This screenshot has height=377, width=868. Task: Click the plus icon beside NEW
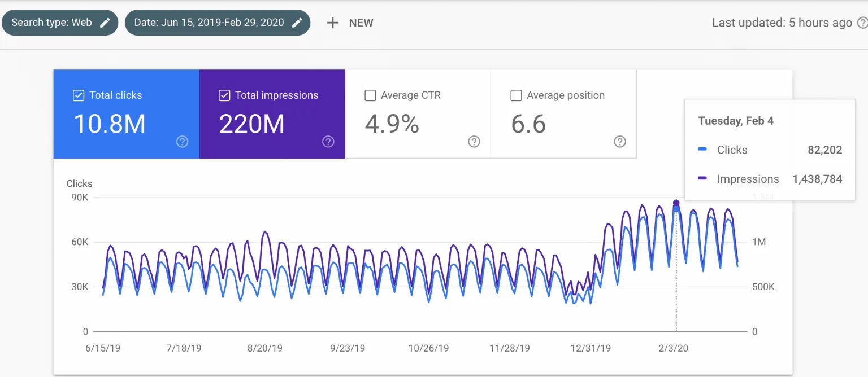333,23
